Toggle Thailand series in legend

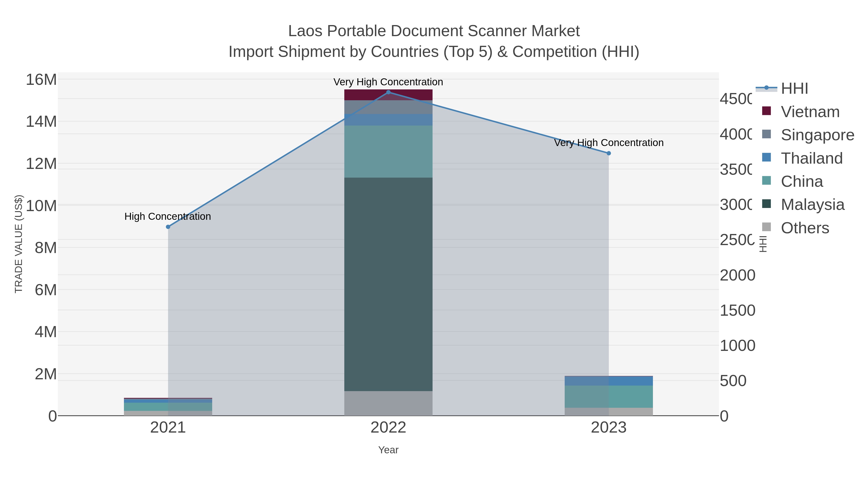click(x=802, y=158)
